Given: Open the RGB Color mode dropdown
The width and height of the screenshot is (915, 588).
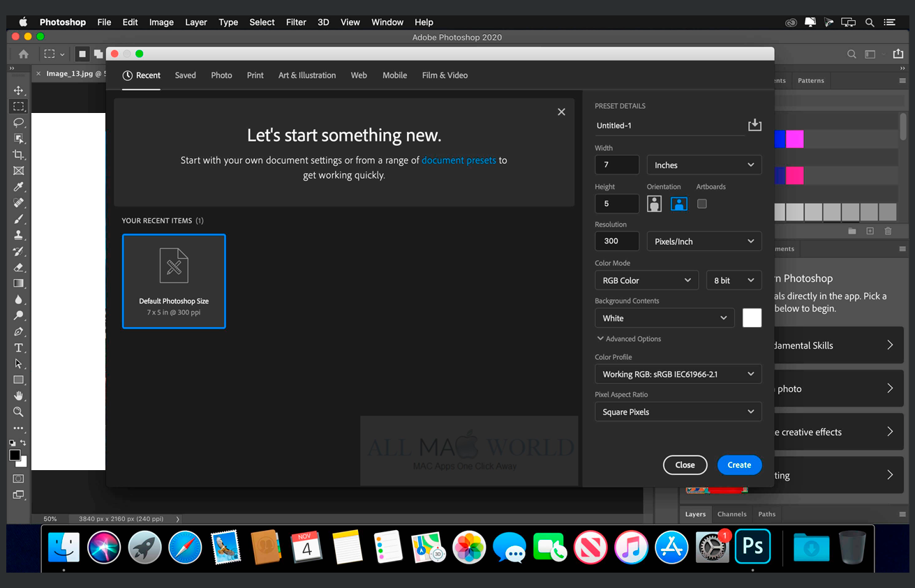Looking at the screenshot, I should tap(647, 280).
